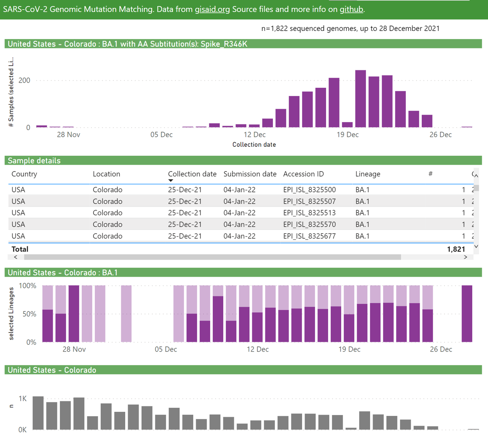Open the gisaid.org link
This screenshot has height=448, width=488.
point(212,9)
